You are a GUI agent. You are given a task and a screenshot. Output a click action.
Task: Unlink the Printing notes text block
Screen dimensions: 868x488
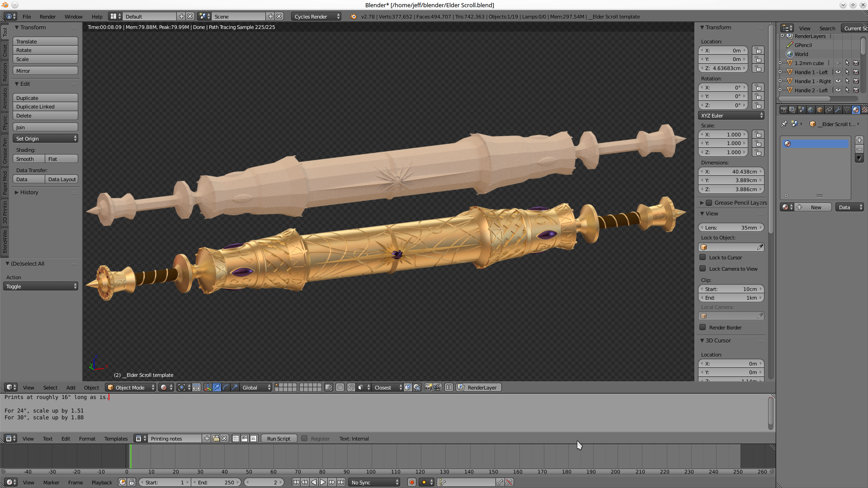coord(224,438)
